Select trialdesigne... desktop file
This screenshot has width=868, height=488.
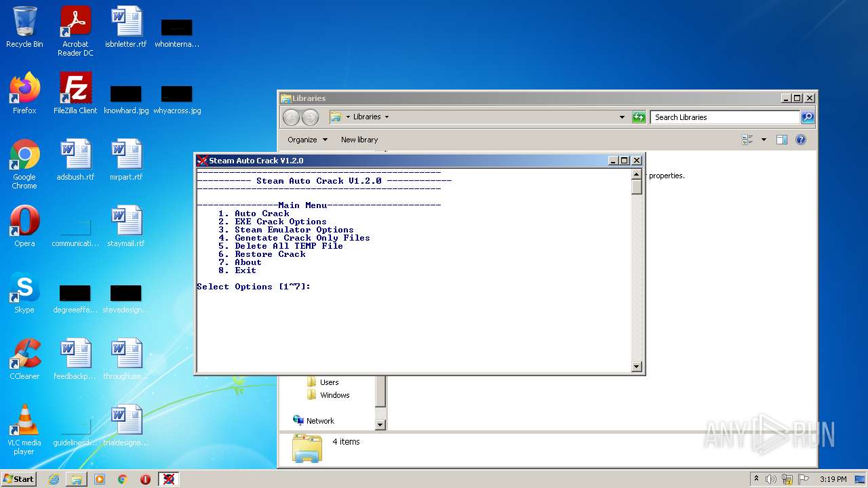pos(126,426)
